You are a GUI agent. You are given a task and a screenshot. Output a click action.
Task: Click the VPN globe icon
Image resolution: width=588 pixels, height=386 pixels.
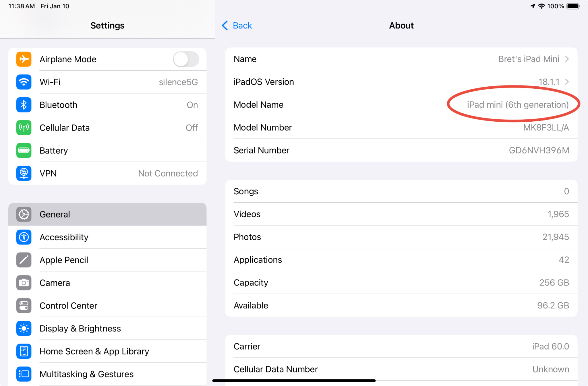pyautogui.click(x=24, y=173)
